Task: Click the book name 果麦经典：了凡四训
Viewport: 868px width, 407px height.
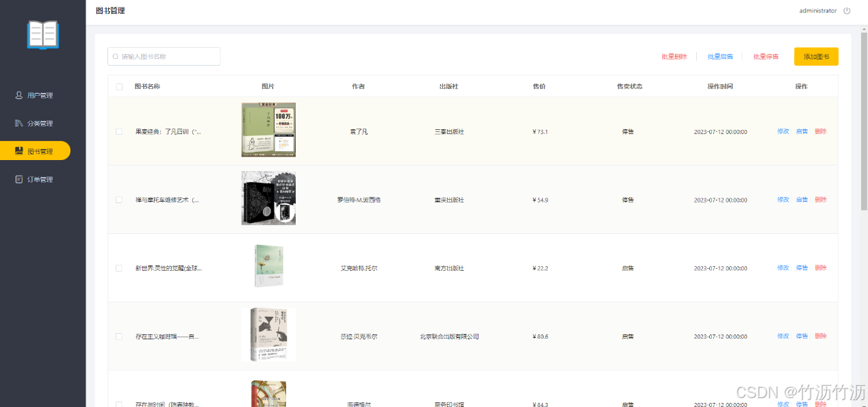Action: coord(168,131)
